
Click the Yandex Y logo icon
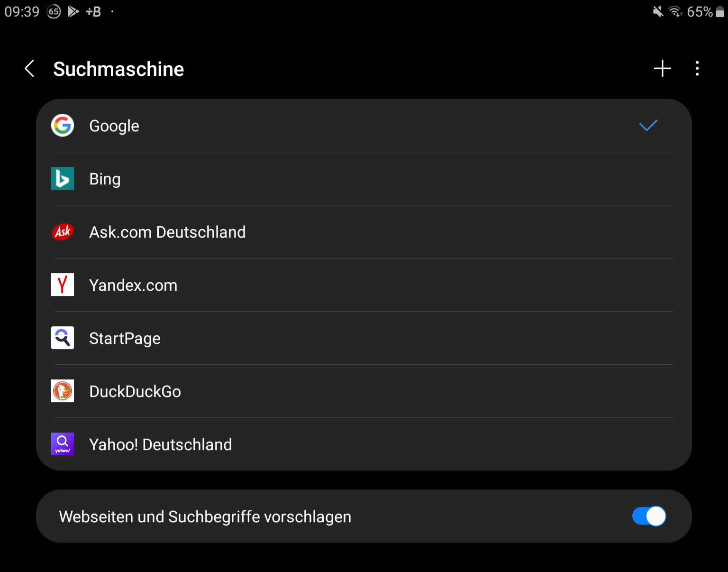coord(63,285)
